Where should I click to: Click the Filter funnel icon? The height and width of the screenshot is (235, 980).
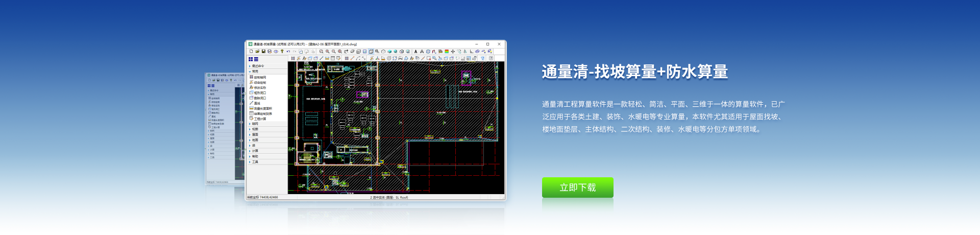point(482,58)
